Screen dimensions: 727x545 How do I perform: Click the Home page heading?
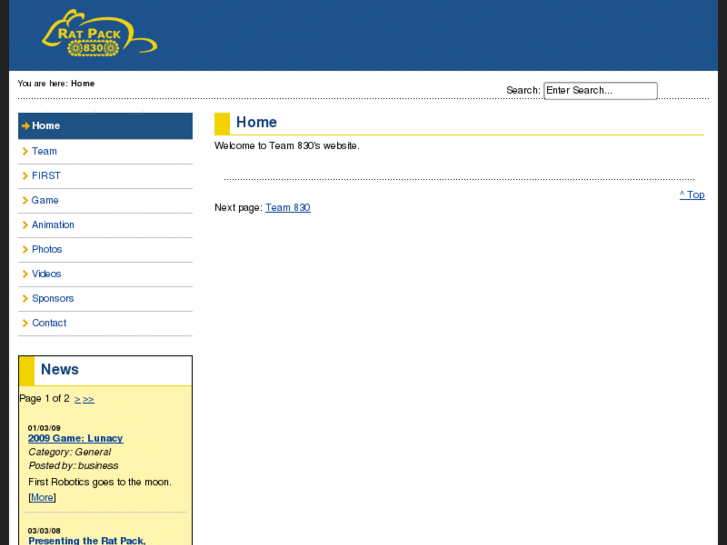(x=256, y=122)
